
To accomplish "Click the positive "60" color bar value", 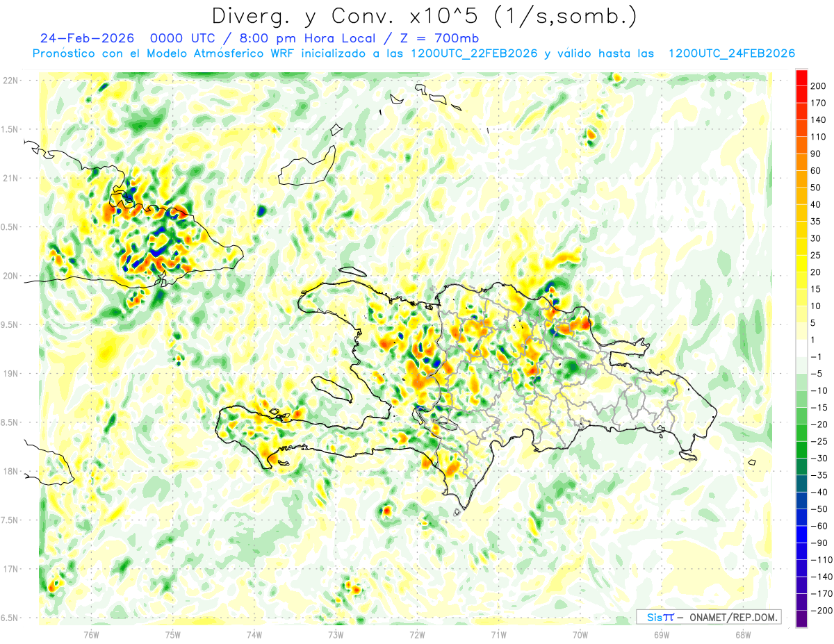I will 816,171.
